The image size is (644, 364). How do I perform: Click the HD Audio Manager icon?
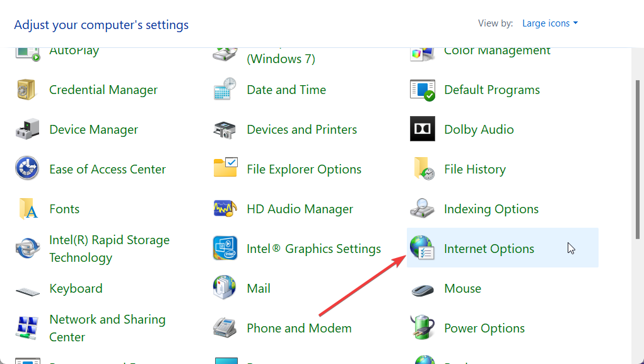click(x=225, y=209)
